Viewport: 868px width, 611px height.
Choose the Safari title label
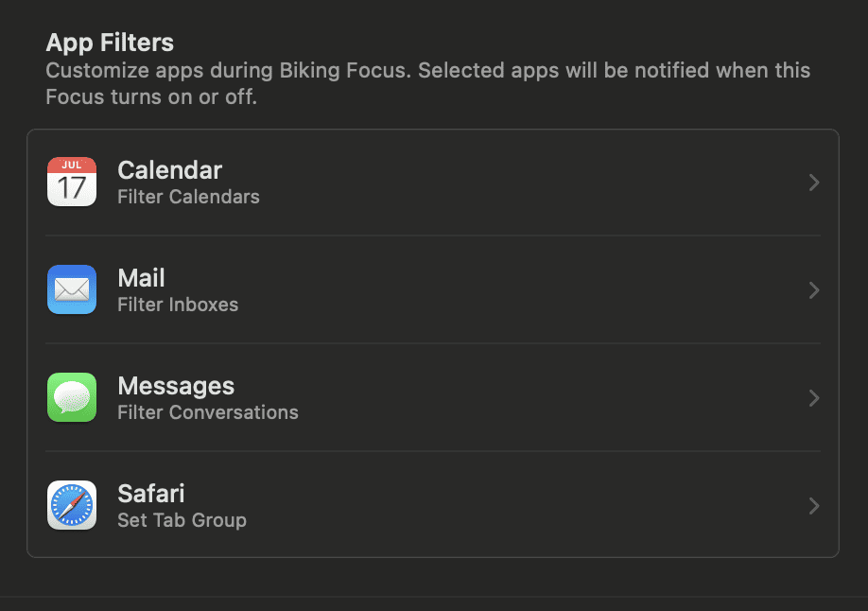point(150,494)
